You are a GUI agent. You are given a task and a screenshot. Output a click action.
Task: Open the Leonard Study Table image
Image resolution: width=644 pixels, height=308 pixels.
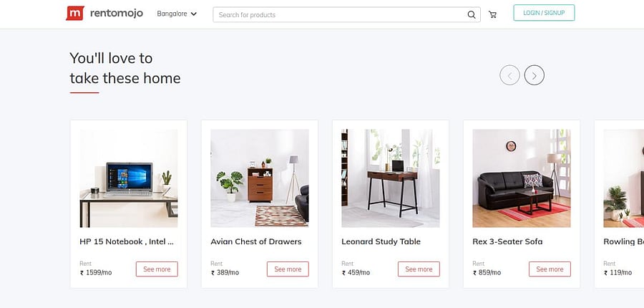point(391,178)
